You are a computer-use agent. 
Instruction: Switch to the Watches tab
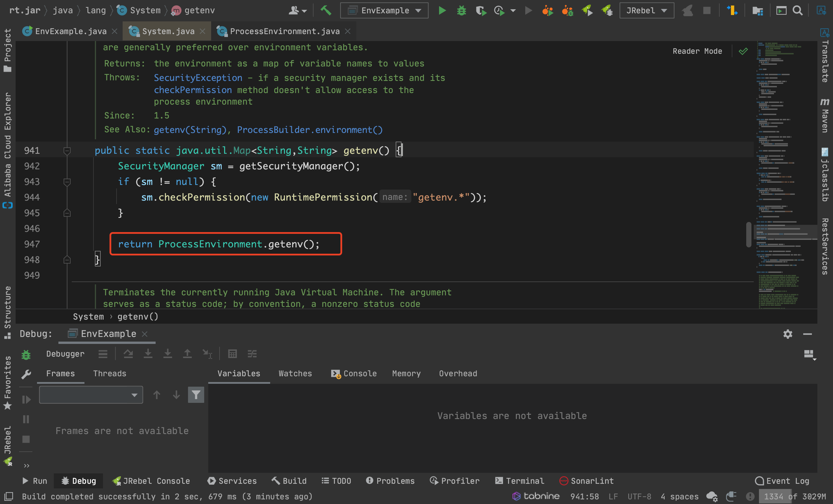click(x=295, y=373)
